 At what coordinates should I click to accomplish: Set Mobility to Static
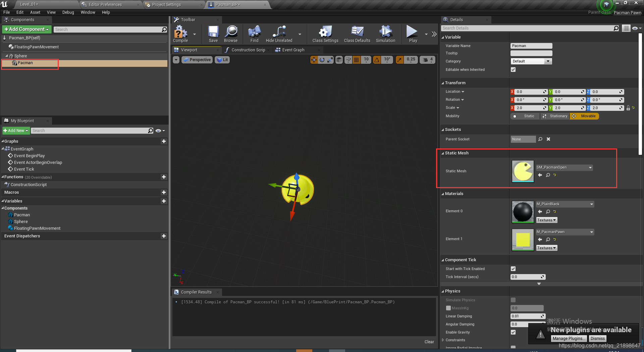[525, 116]
